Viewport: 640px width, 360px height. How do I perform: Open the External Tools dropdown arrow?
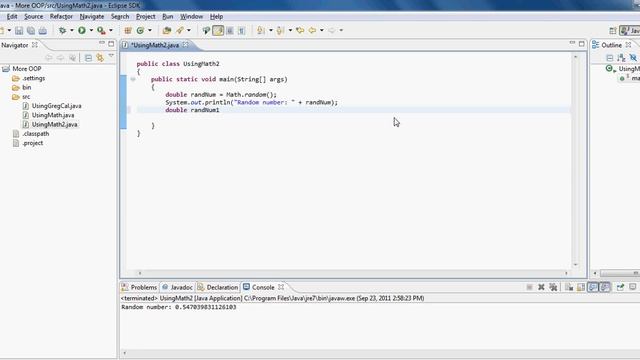[x=111, y=30]
